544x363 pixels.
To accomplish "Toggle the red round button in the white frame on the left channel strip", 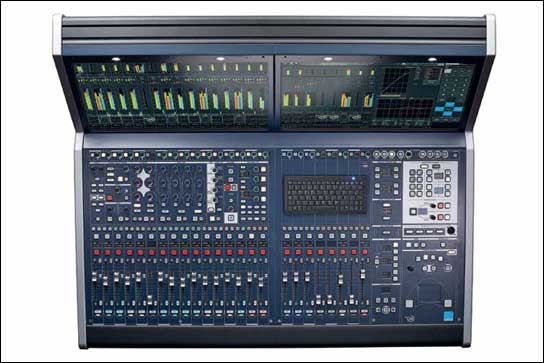I will 228,187.
